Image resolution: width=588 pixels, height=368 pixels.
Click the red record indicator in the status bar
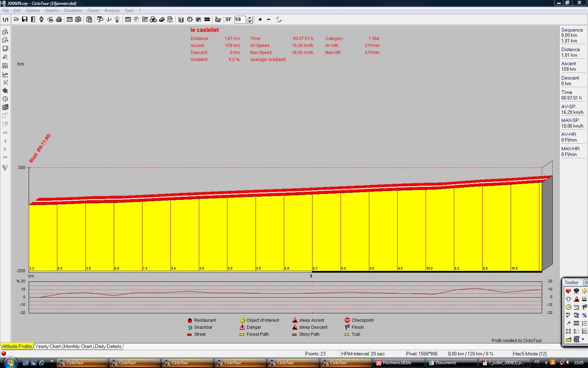point(4,354)
